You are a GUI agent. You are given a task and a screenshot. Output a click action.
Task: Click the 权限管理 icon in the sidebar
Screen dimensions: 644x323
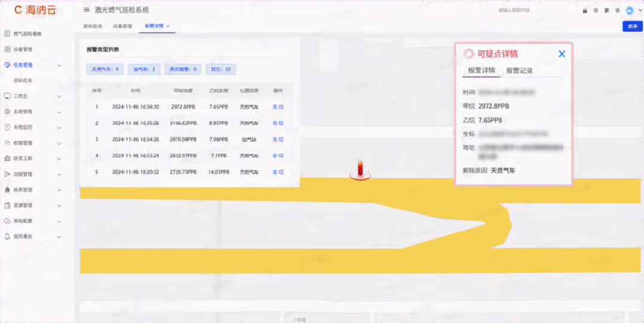point(7,143)
